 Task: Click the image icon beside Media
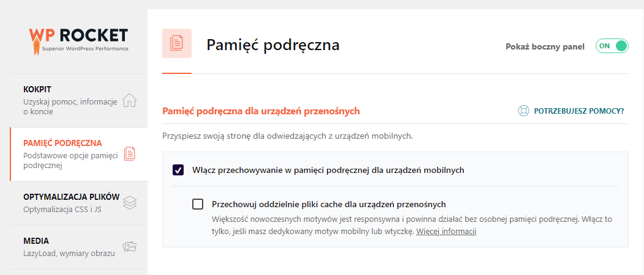coord(129,246)
